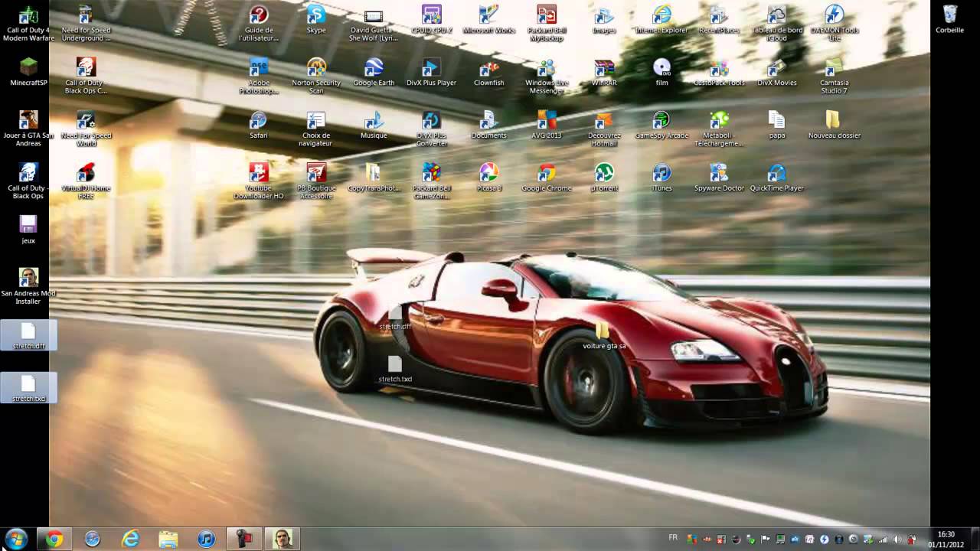Launch Google Earth icon
This screenshot has height=551, width=980.
(374, 73)
